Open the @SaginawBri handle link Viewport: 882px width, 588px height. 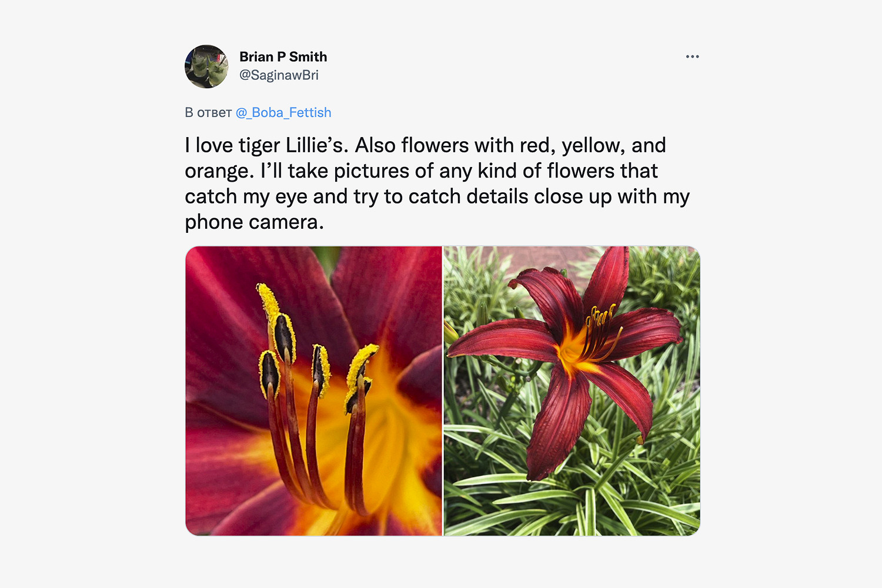coord(279,75)
